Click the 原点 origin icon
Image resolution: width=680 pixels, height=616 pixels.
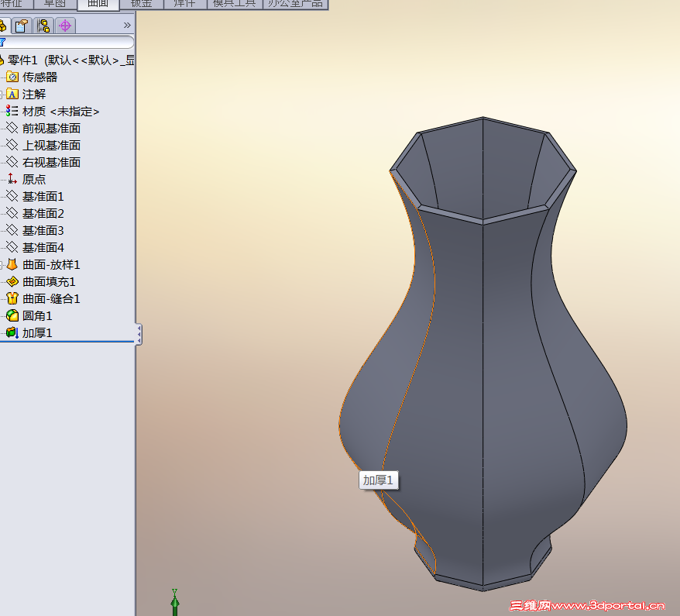(12, 179)
